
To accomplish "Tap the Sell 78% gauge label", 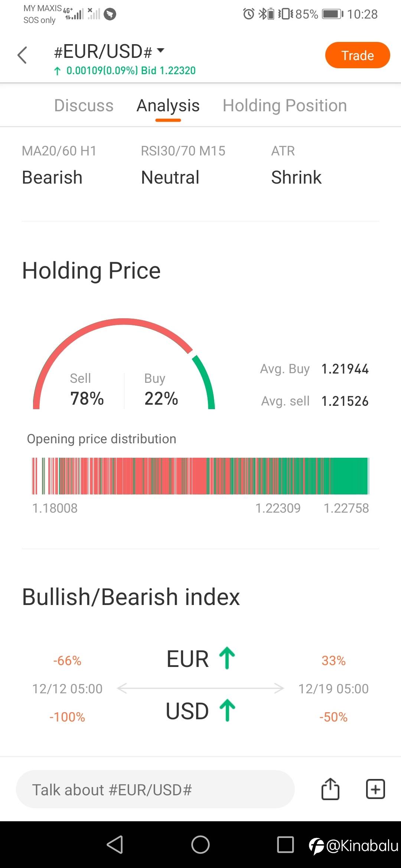I will point(87,389).
